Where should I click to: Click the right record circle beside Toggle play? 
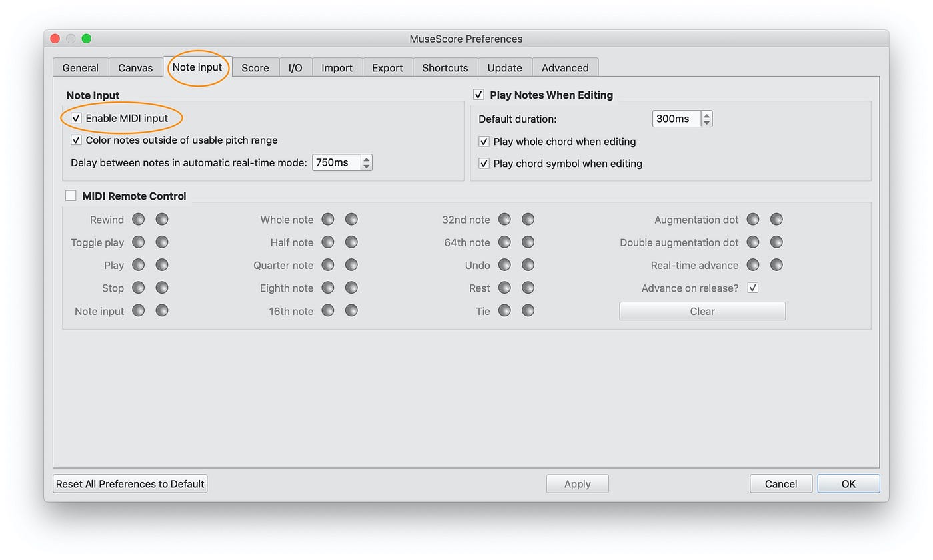pos(162,242)
